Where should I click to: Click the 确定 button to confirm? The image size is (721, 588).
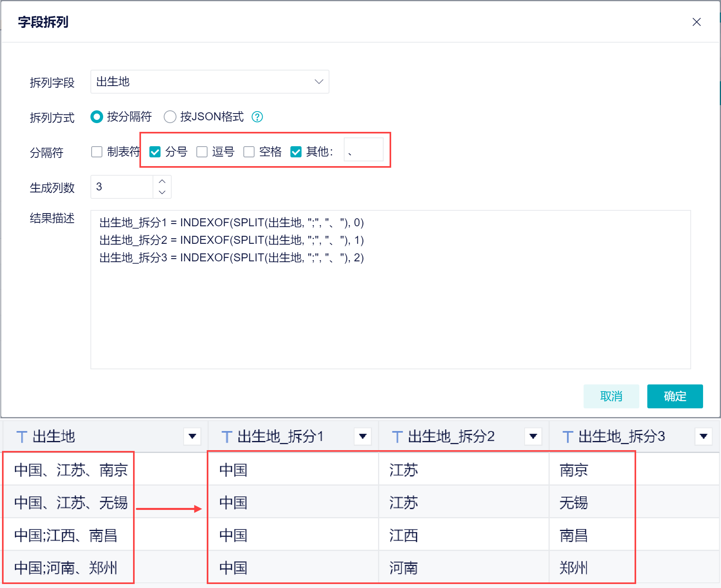[675, 396]
